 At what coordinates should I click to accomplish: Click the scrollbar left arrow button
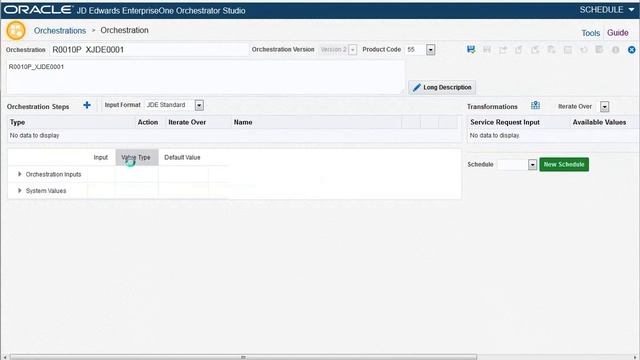(4, 357)
